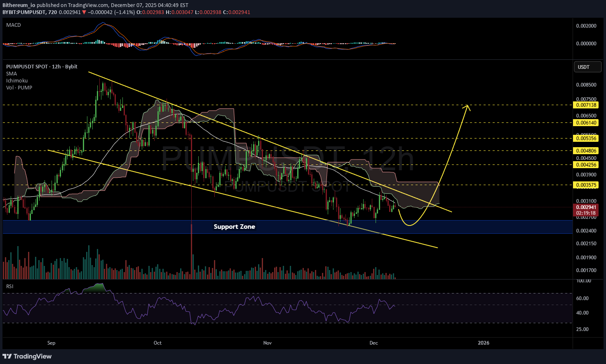The width and height of the screenshot is (606, 364).
Task: Select the Dec label on time axis
Action: click(x=373, y=343)
